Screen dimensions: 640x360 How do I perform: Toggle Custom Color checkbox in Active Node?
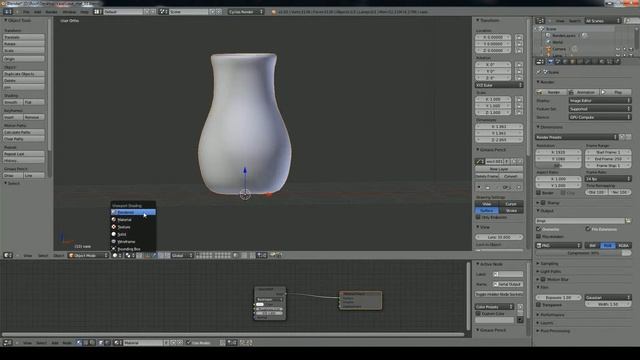[x=478, y=313]
